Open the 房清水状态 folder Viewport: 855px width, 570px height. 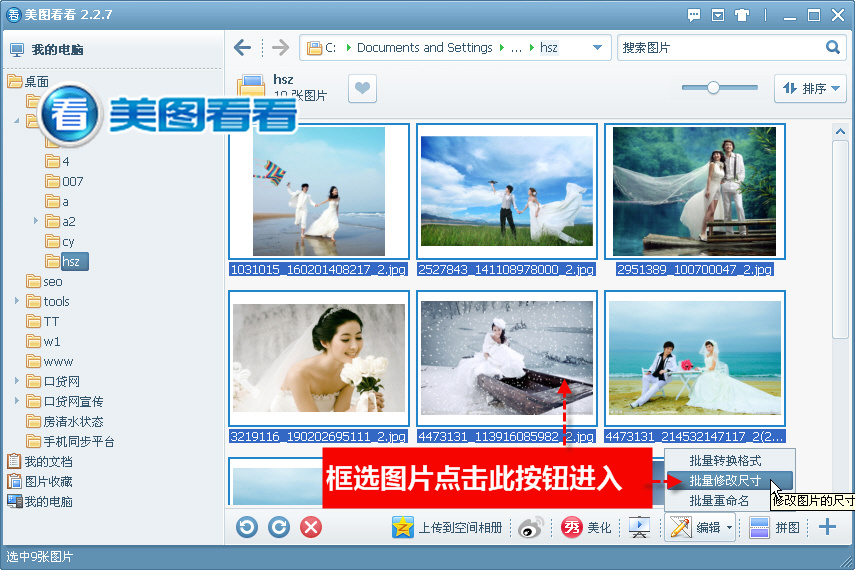click(x=65, y=421)
